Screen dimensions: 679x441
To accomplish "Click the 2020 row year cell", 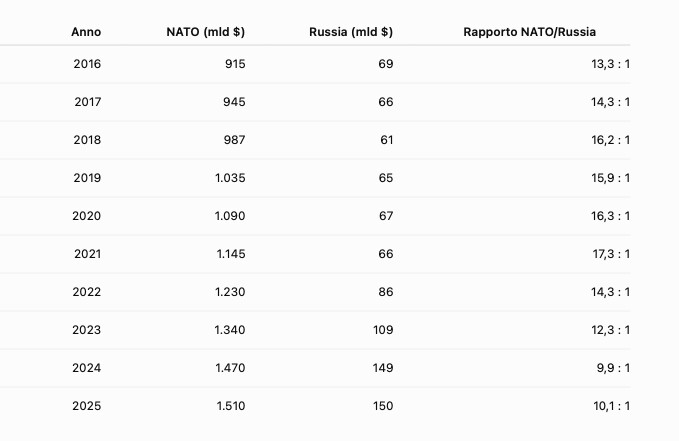I will [x=87, y=216].
